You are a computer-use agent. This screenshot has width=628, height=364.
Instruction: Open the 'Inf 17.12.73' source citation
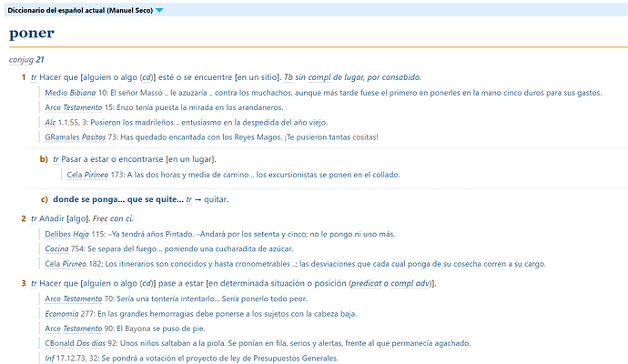pyautogui.click(x=72, y=359)
